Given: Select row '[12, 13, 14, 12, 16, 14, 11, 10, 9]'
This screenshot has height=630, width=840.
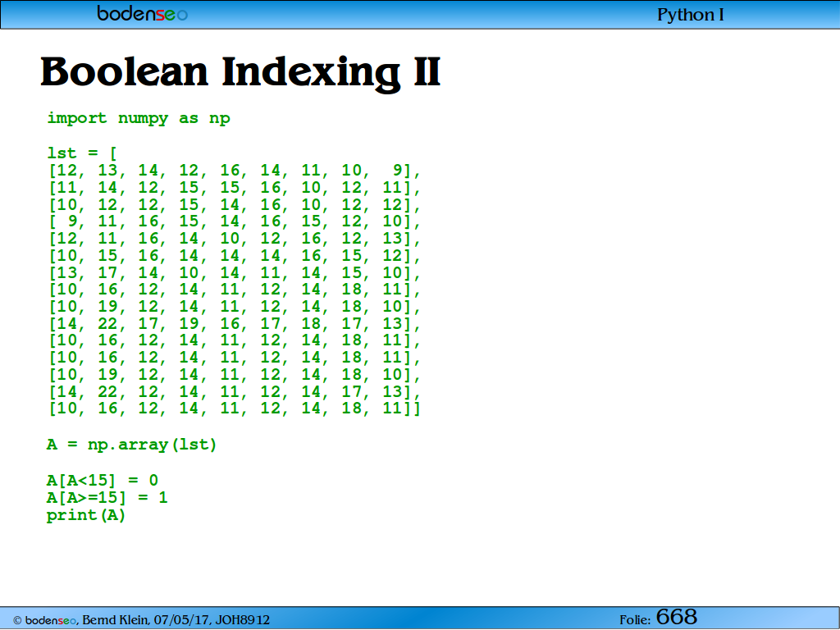Looking at the screenshot, I should coord(235,171).
